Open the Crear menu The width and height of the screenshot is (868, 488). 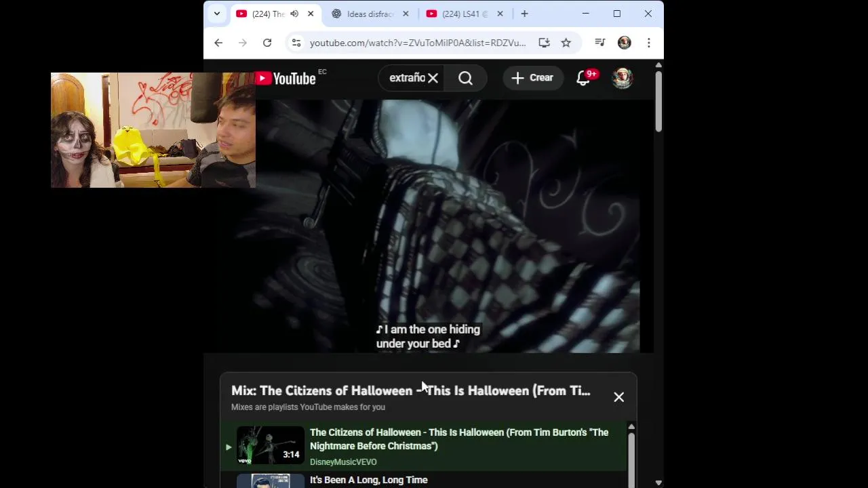coord(532,78)
